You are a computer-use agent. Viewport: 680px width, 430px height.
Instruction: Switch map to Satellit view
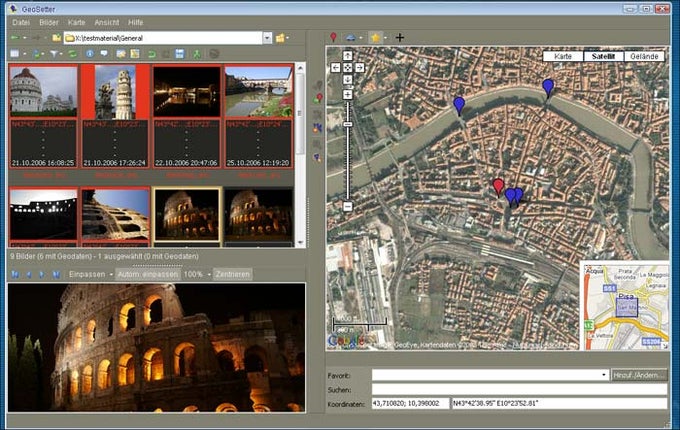point(602,57)
